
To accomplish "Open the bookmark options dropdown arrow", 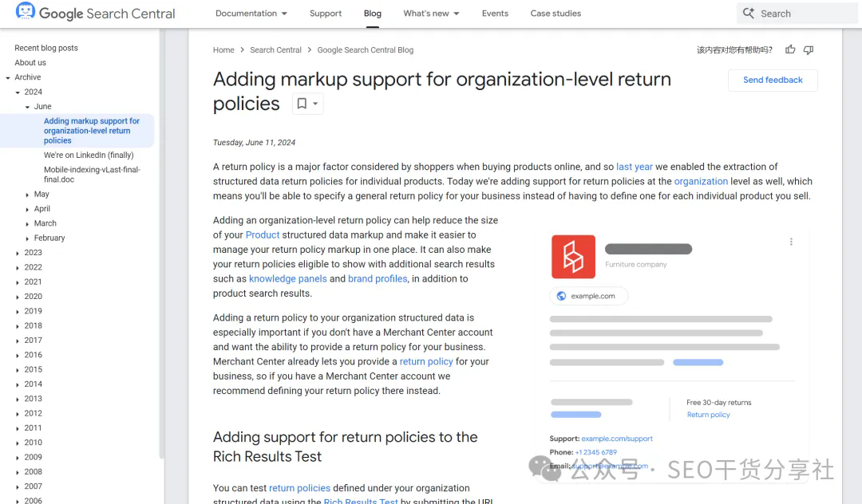I will click(315, 103).
